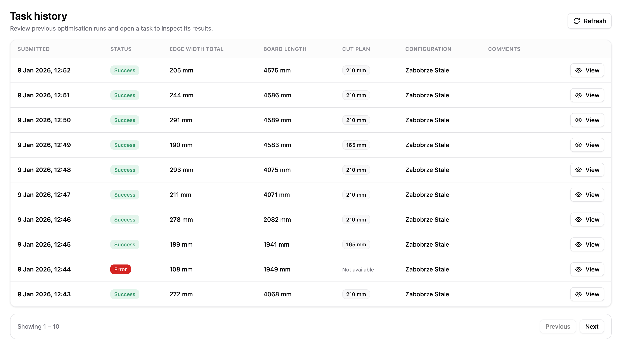Click the 165 mm cut plan in 12:49 row
Screen dimensions: 620x364
point(356,145)
